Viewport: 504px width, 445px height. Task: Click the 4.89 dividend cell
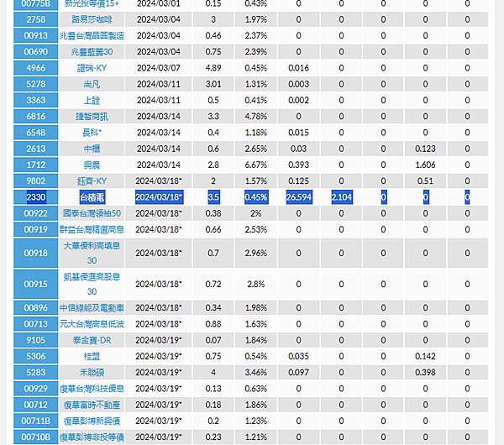[x=213, y=68]
